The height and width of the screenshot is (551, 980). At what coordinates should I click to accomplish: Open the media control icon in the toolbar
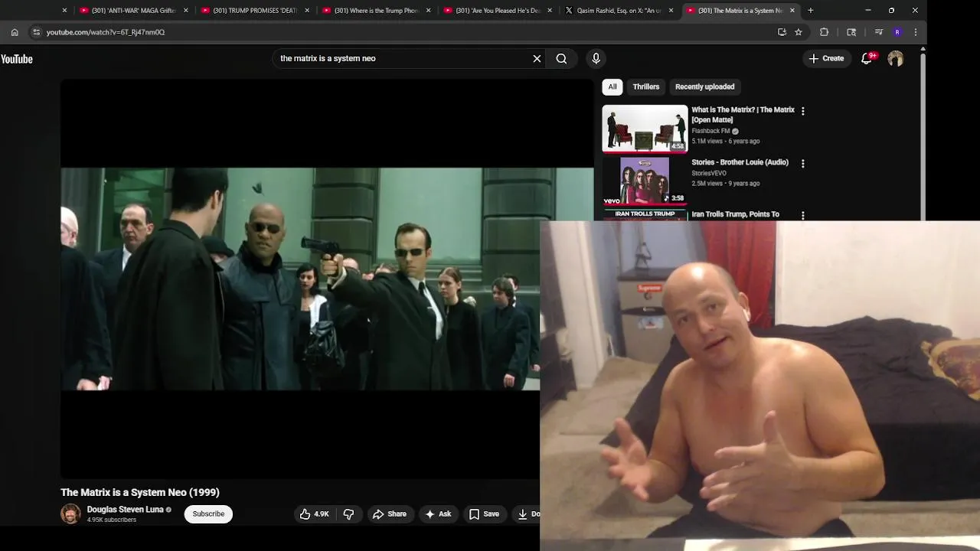click(x=878, y=32)
